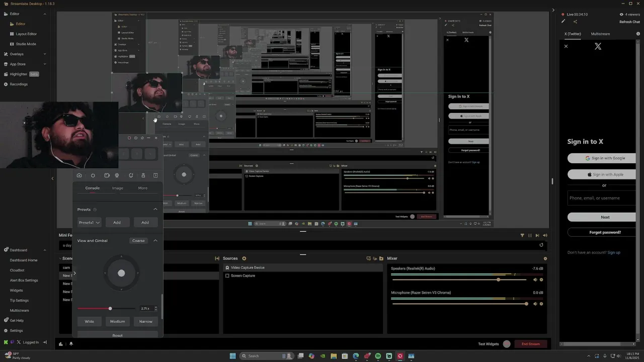Click the End Stream button

[530, 344]
